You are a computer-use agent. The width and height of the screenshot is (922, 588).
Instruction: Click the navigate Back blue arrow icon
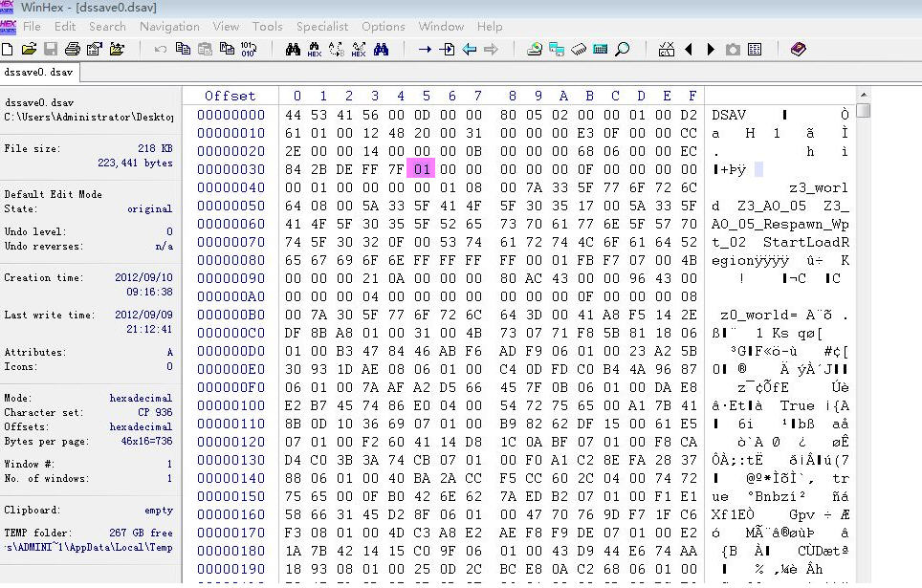pos(469,49)
